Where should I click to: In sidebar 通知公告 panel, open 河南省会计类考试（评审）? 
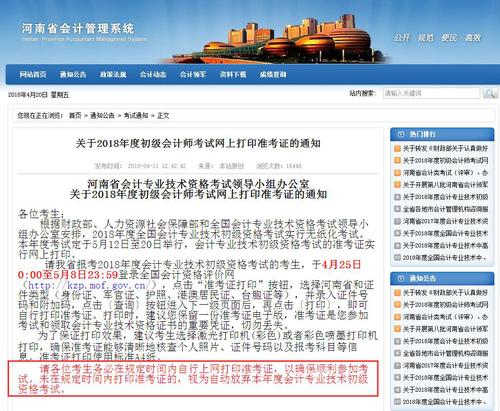pos(445,317)
